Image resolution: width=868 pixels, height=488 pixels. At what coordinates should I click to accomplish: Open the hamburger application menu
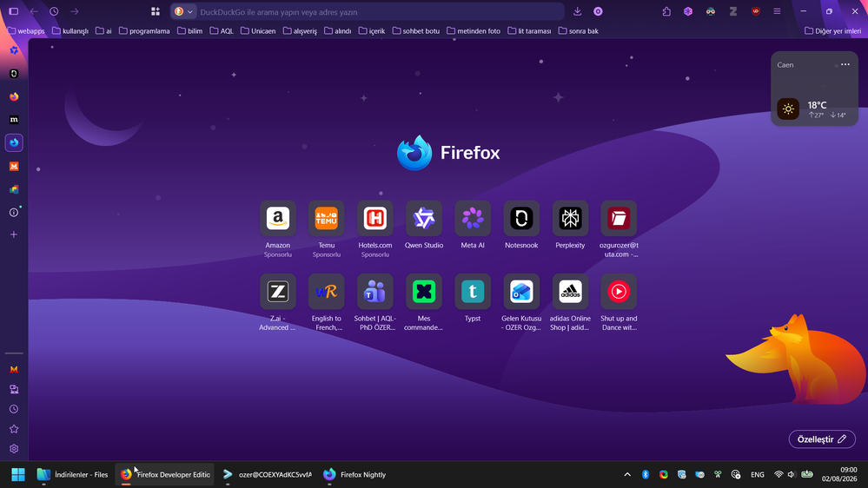coord(778,11)
